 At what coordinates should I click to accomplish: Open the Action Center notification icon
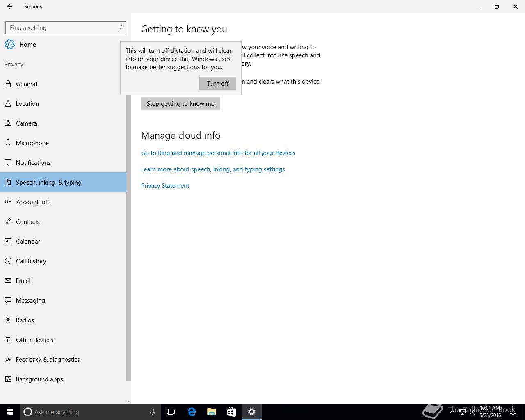click(x=513, y=412)
